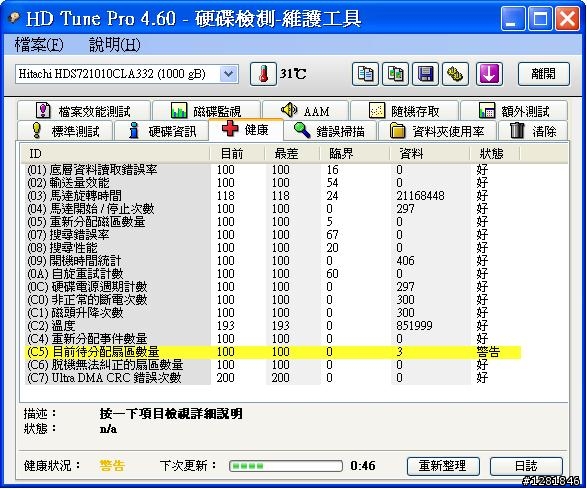Switch to the 錯誤掃描 tab
Screen dimensions: 587x489
(x=330, y=131)
